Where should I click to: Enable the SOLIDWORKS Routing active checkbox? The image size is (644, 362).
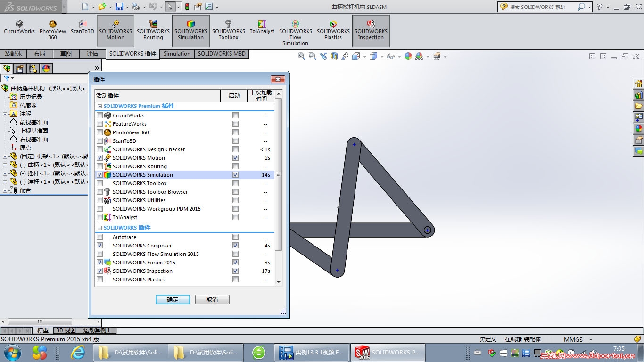click(x=99, y=166)
